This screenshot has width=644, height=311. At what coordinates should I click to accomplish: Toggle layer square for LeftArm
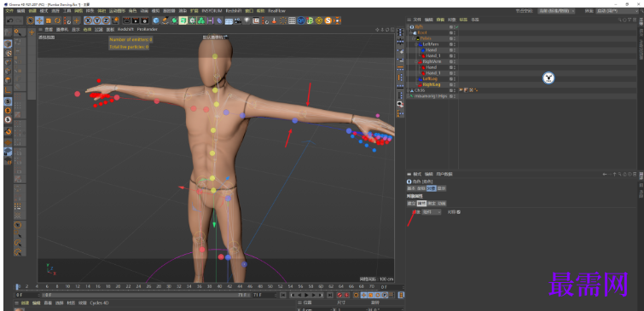[451, 44]
